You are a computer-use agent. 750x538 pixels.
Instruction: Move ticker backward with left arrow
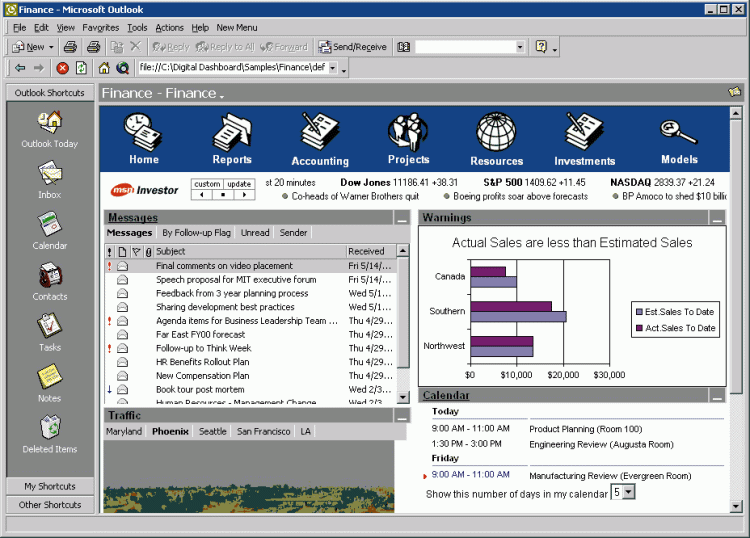202,195
